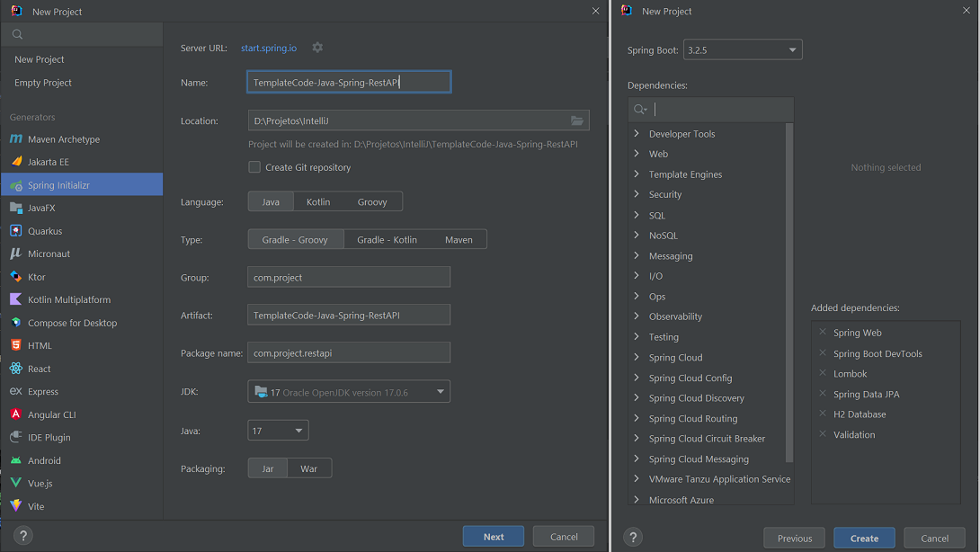This screenshot has height=552, width=980.
Task: Remove Lombok from added dependencies
Action: [823, 373]
